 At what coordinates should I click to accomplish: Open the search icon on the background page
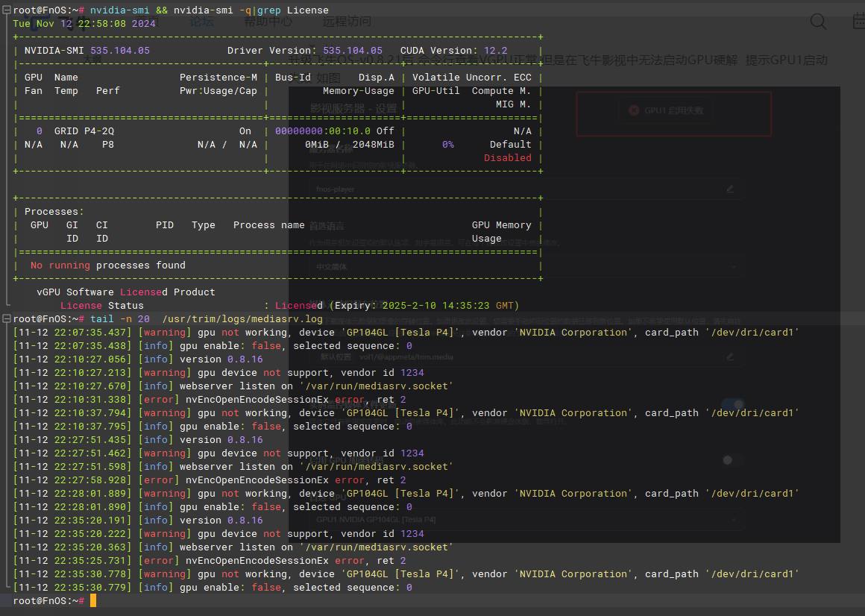[818, 22]
